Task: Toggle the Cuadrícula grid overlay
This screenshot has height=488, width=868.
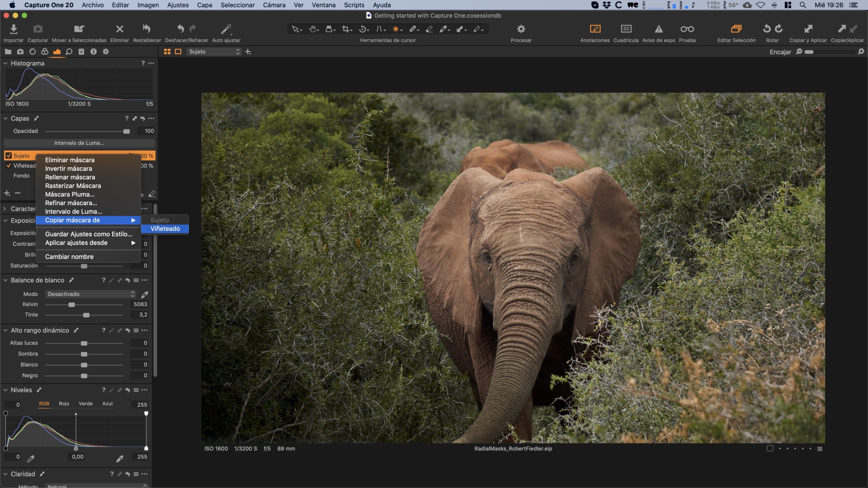Action: click(626, 29)
